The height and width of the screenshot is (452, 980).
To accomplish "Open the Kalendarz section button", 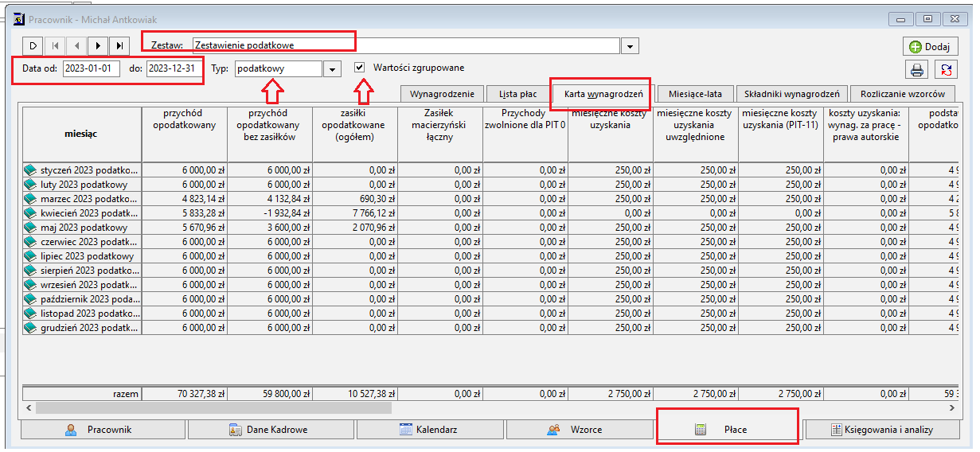I will point(428,430).
